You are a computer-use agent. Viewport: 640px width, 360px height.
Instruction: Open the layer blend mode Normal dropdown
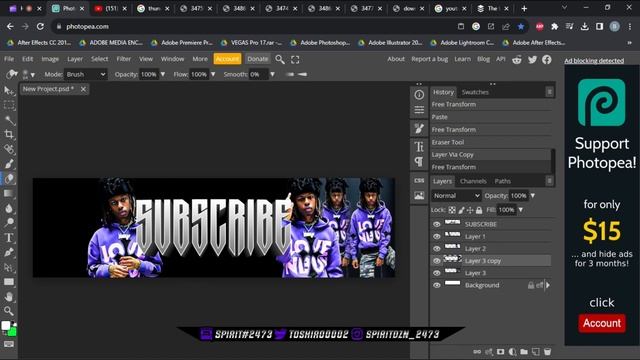[x=456, y=196]
